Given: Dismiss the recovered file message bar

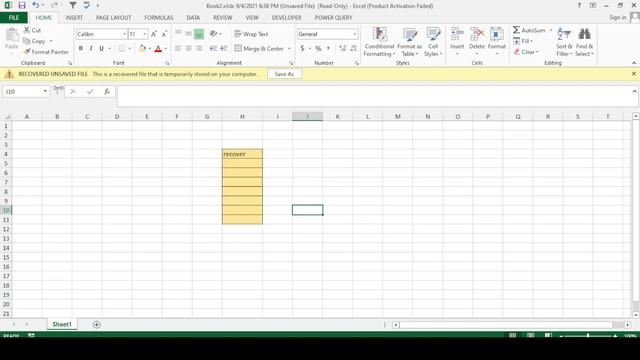Looking at the screenshot, I should pyautogui.click(x=633, y=74).
